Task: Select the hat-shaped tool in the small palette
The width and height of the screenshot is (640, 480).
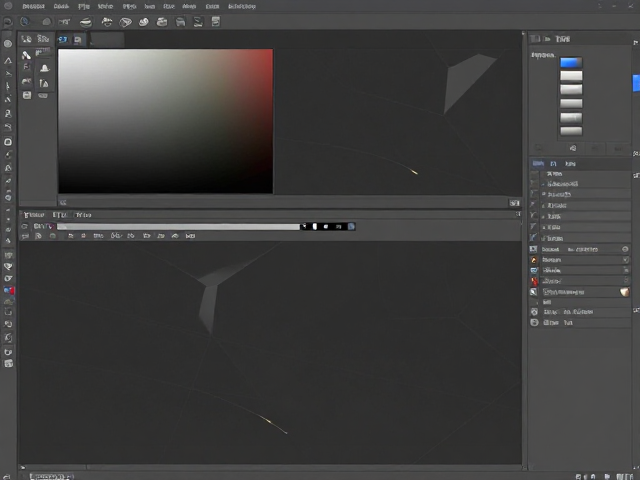Action: (44, 68)
